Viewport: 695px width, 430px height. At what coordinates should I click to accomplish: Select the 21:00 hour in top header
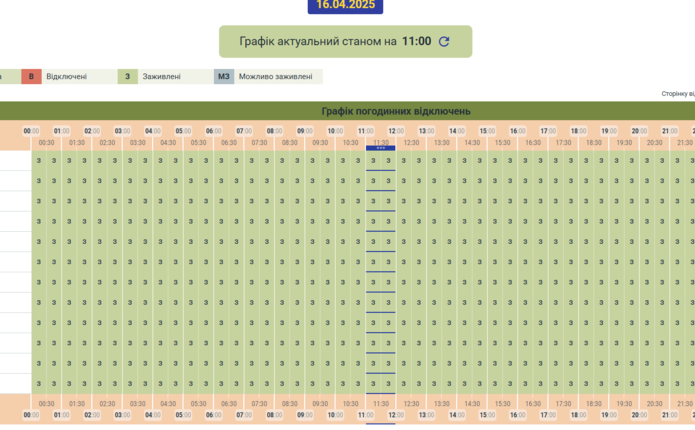click(669, 131)
